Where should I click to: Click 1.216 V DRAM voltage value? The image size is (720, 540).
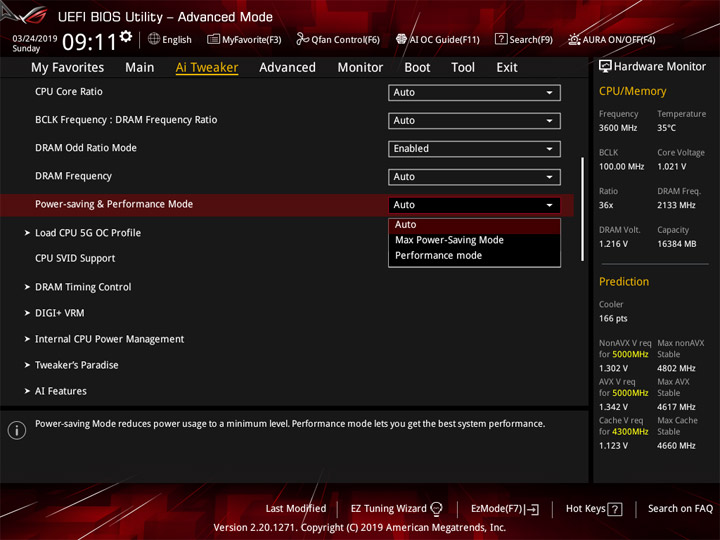[x=613, y=244]
